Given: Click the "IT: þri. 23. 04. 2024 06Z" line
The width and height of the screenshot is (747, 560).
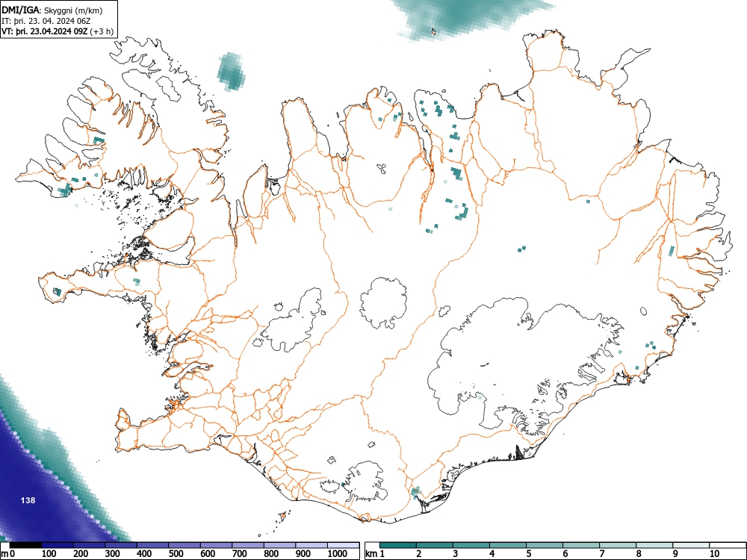Looking at the screenshot, I should 46,21.
